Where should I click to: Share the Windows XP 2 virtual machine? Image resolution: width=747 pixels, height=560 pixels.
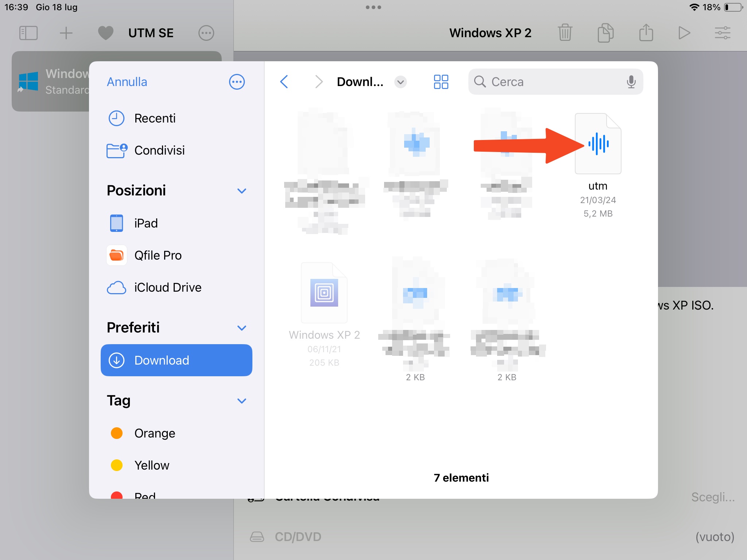[646, 32]
